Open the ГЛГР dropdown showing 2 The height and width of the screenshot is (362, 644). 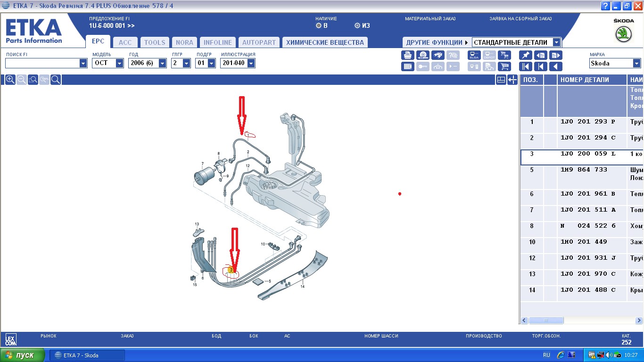point(187,63)
